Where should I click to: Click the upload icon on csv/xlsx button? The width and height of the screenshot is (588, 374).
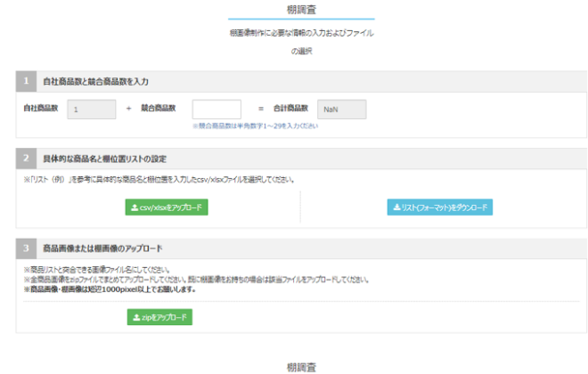133,207
